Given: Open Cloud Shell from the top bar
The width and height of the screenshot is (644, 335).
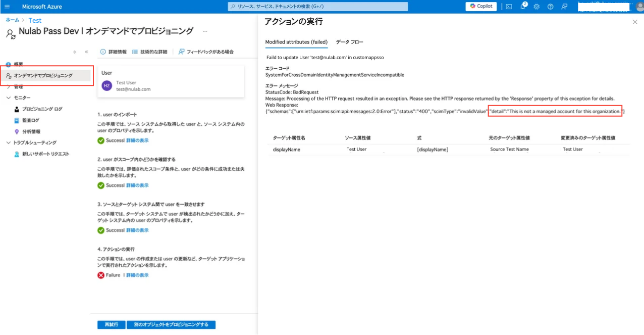Looking at the screenshot, I should tap(509, 7).
